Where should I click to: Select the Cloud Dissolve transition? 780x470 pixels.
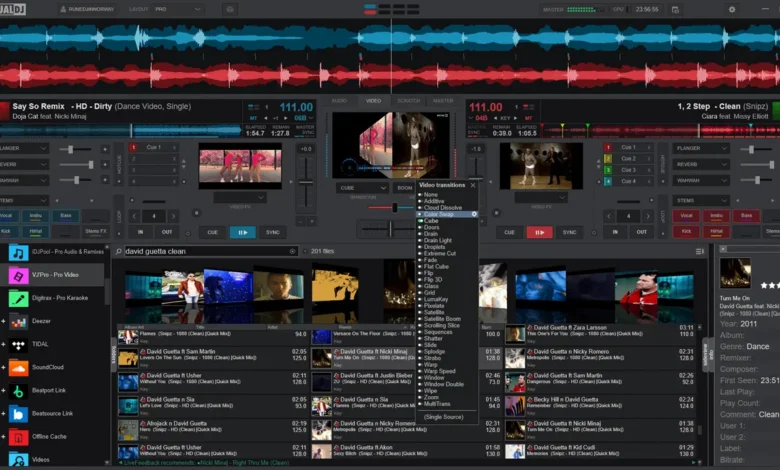click(443, 208)
